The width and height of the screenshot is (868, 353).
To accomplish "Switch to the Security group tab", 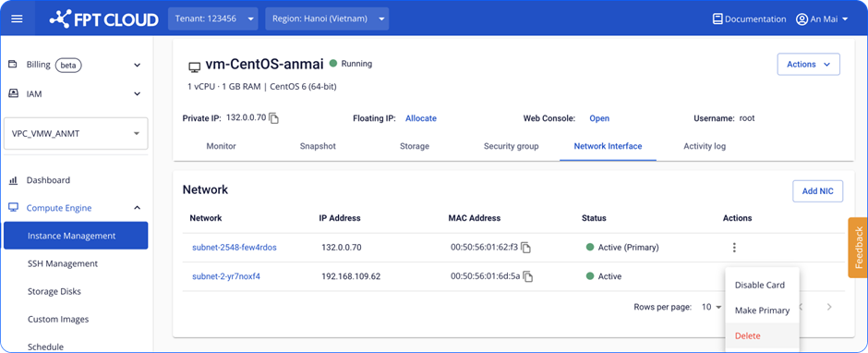I will point(511,146).
